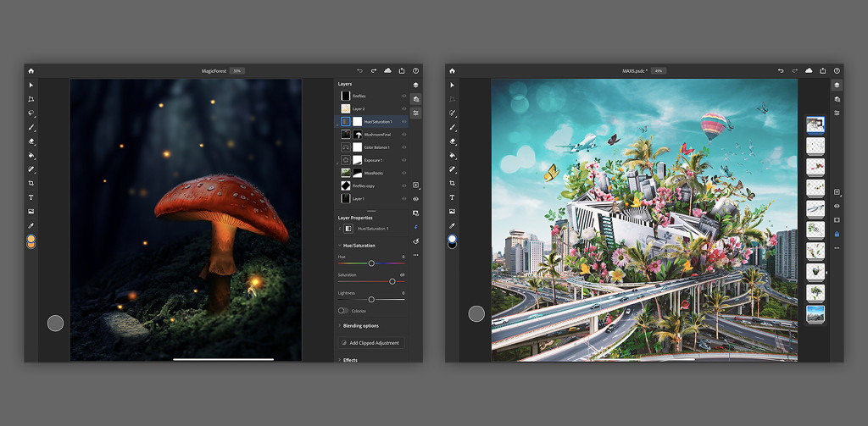Select the Lasso tool in MagicForest toolbar

pyautogui.click(x=31, y=113)
